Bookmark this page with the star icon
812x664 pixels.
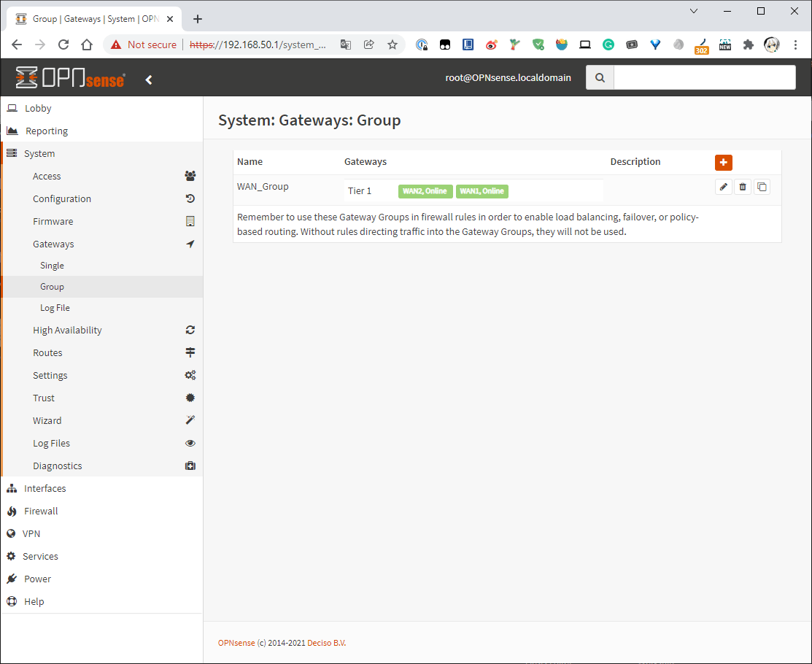pos(392,45)
